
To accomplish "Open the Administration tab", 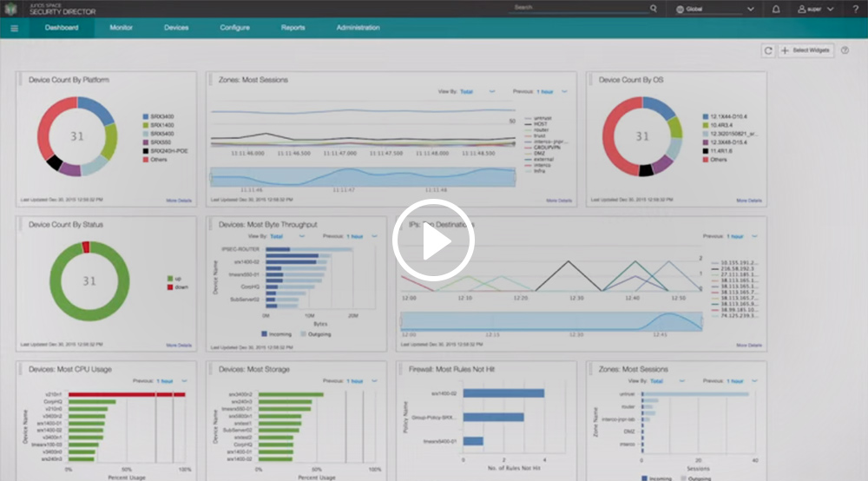I will pyautogui.click(x=358, y=28).
